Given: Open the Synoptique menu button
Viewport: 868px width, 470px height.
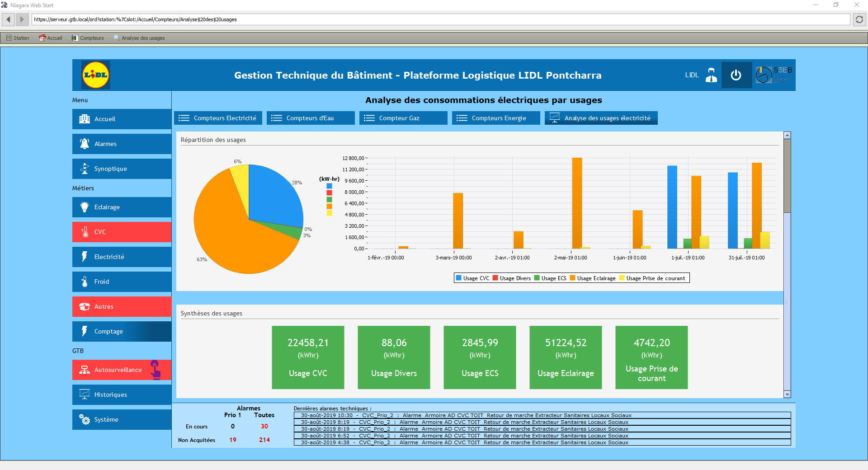Looking at the screenshot, I should pos(122,169).
